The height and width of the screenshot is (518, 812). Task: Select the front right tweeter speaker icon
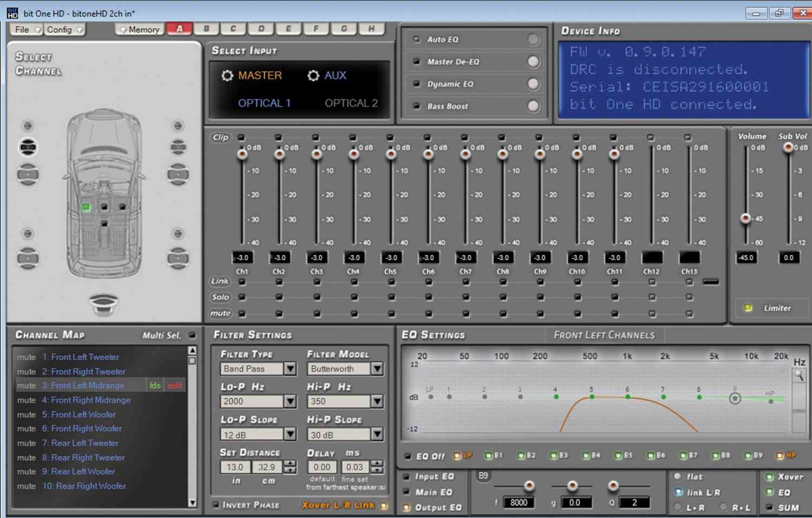pos(178,126)
